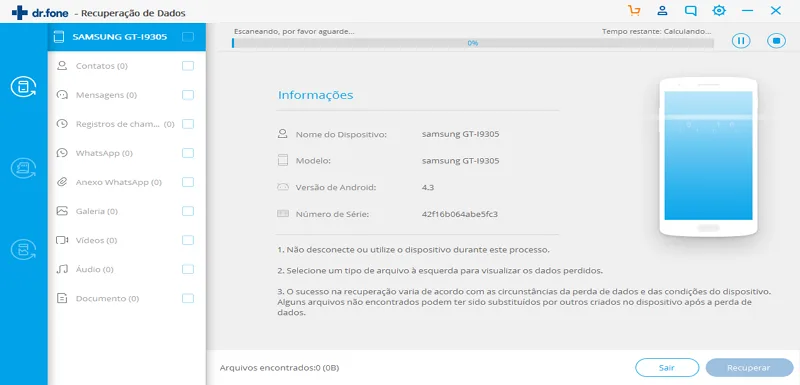This screenshot has width=800, height=385.
Task: Click the Recuperar button
Action: coord(749,367)
